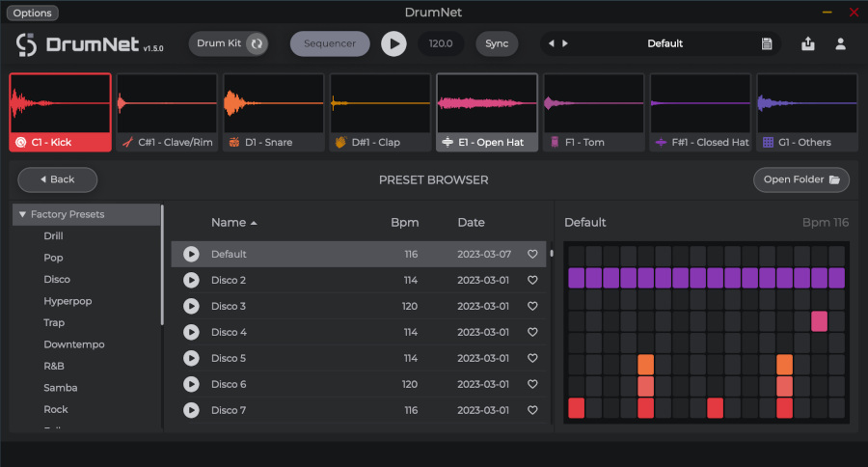Favorite the Disco 5 preset heart
The height and width of the screenshot is (467, 868).
tap(532, 358)
